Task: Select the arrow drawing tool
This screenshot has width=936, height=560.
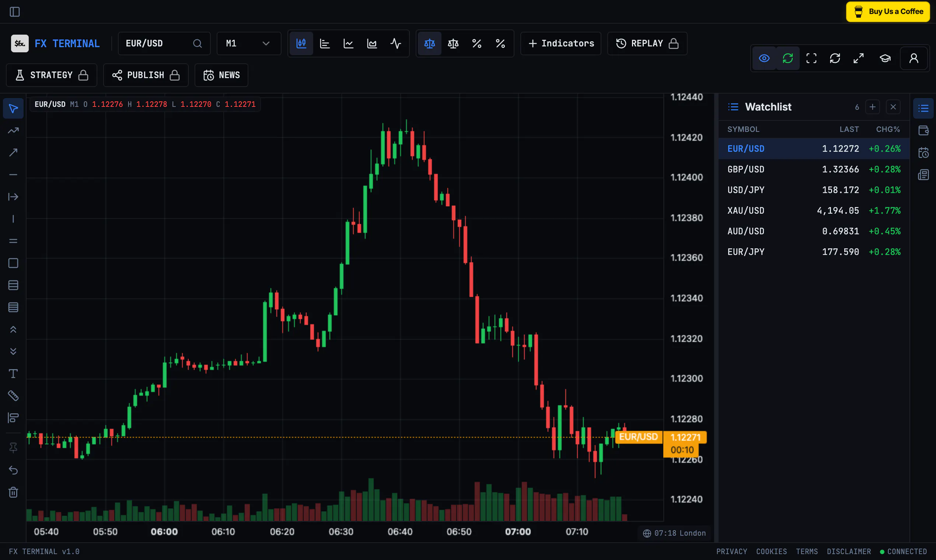Action: pyautogui.click(x=13, y=153)
